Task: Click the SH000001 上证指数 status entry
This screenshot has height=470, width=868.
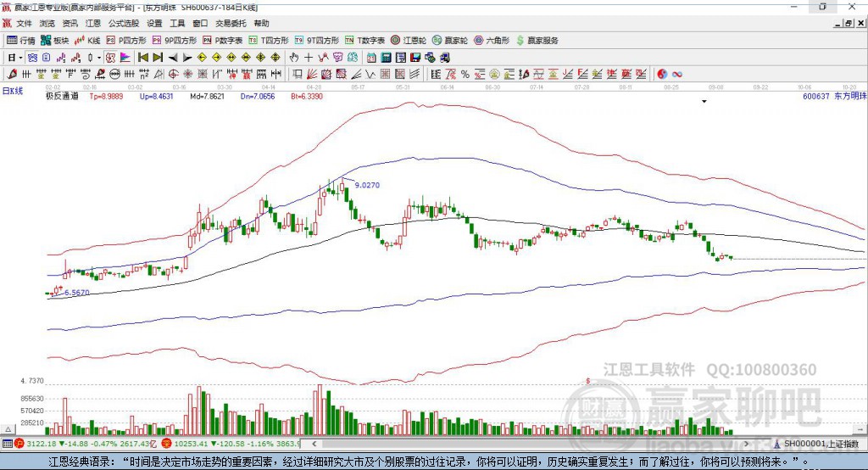Action: click(821, 444)
